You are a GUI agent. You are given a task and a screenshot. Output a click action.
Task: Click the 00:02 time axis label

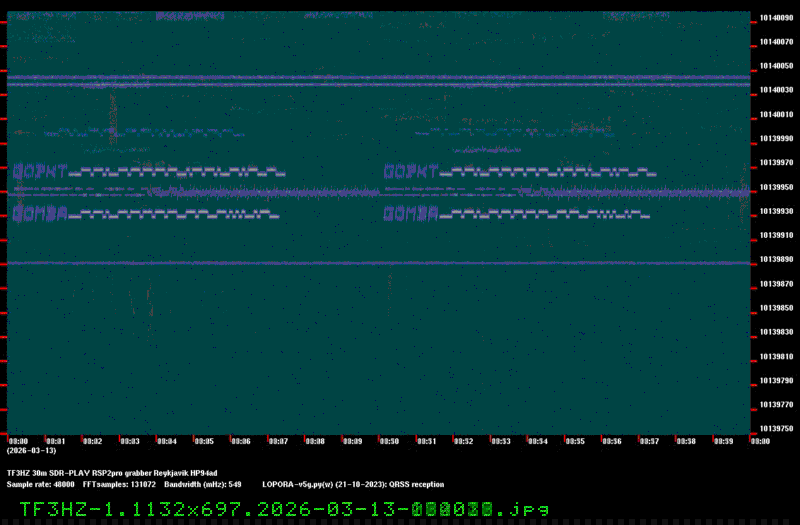tap(93, 441)
